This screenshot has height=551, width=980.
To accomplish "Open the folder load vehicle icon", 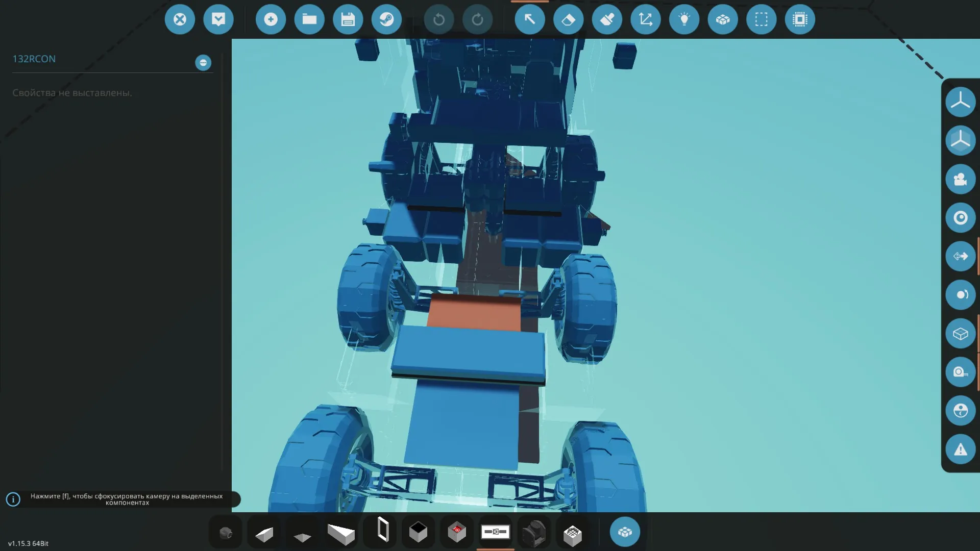I will point(309,19).
